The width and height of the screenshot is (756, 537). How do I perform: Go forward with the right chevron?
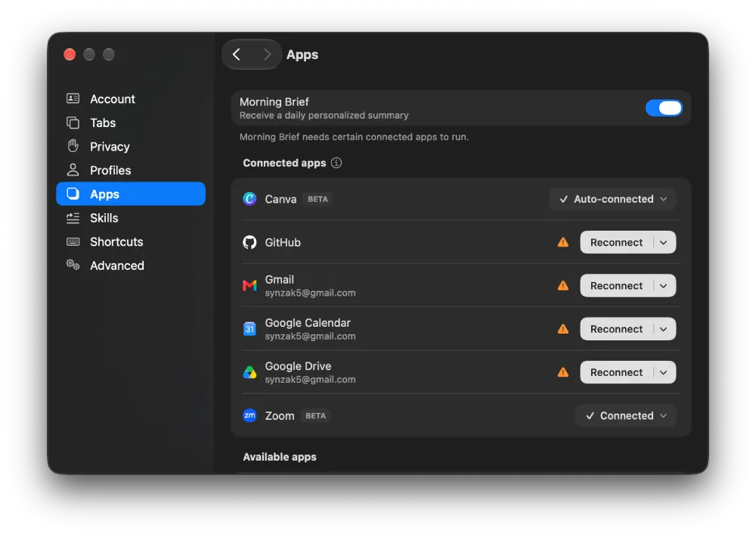pos(267,54)
